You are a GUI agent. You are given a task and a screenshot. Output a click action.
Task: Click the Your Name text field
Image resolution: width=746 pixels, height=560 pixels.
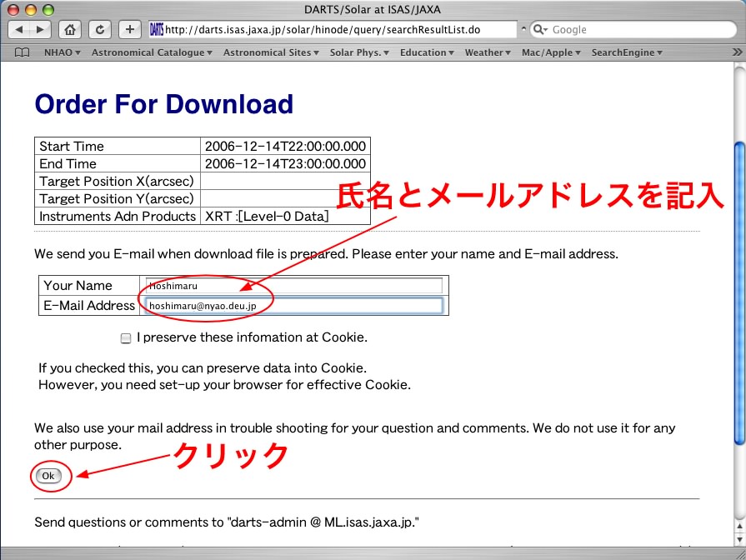(x=293, y=286)
